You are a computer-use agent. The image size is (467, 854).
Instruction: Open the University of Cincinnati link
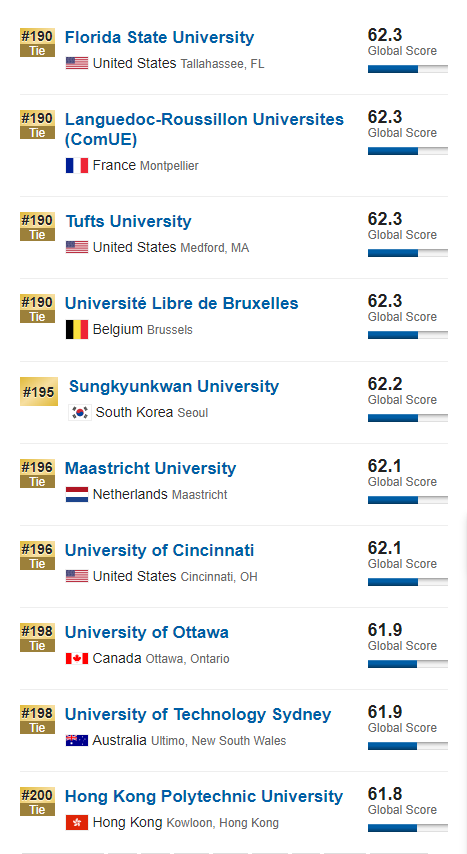coord(159,550)
